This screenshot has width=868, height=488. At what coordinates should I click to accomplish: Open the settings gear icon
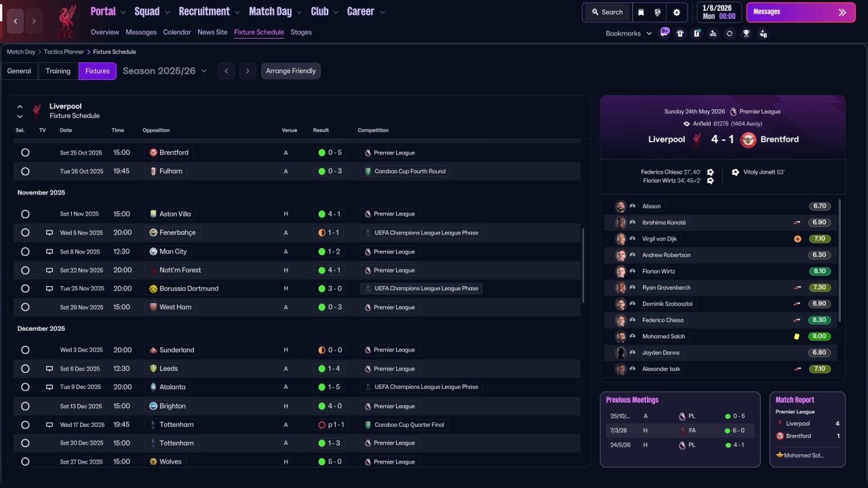(x=676, y=12)
